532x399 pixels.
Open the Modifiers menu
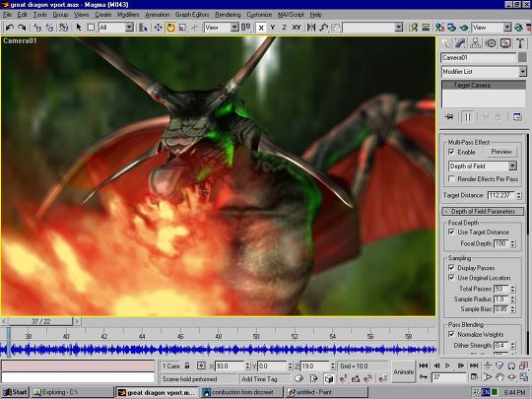tap(128, 15)
